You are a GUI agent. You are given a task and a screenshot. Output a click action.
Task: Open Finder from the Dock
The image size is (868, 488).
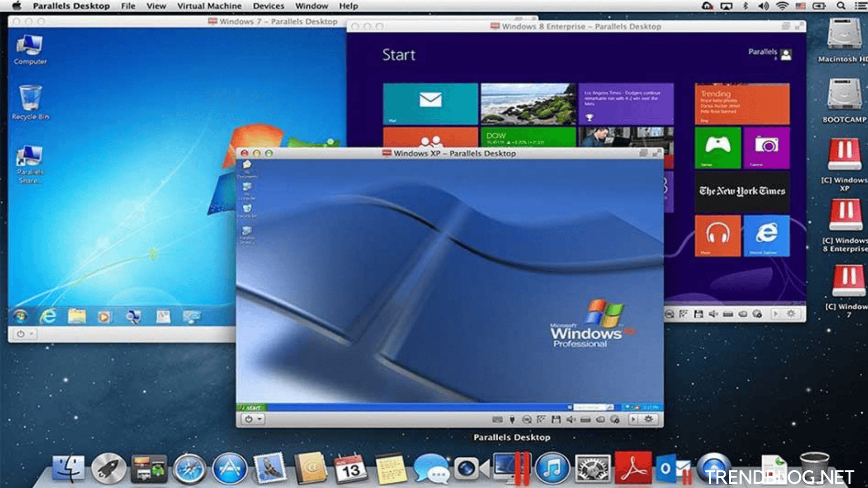tap(68, 468)
